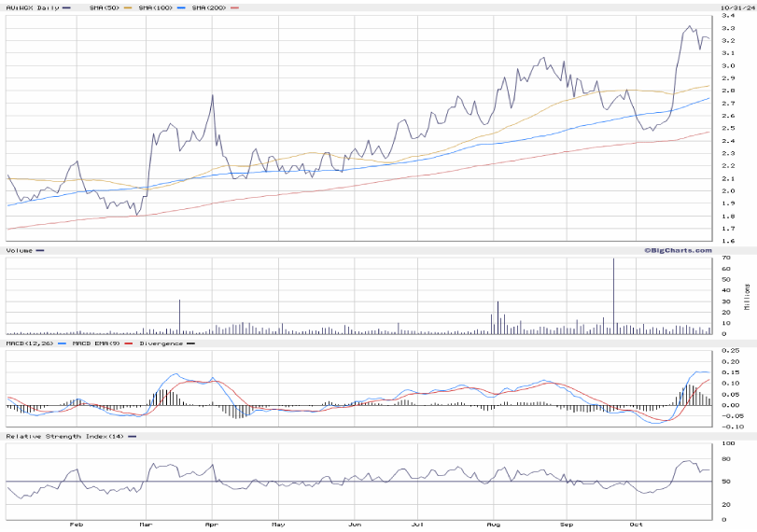
Task: Click the Volume panel label
Action: (21, 250)
